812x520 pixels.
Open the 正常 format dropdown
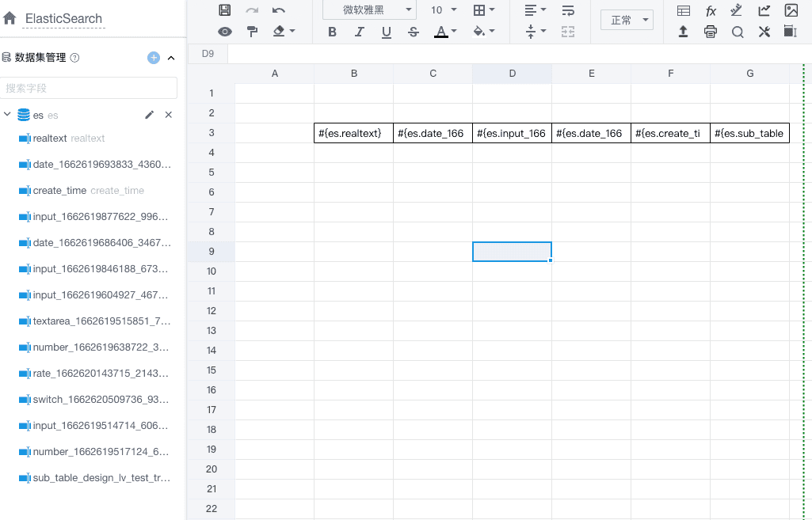[627, 21]
